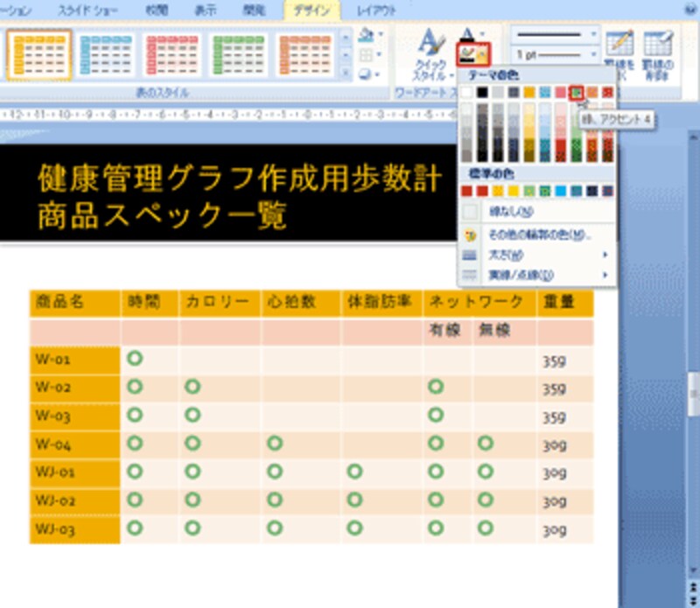Open the クイックスタイル WordArt button
This screenshot has width=700, height=608.
coord(430,55)
